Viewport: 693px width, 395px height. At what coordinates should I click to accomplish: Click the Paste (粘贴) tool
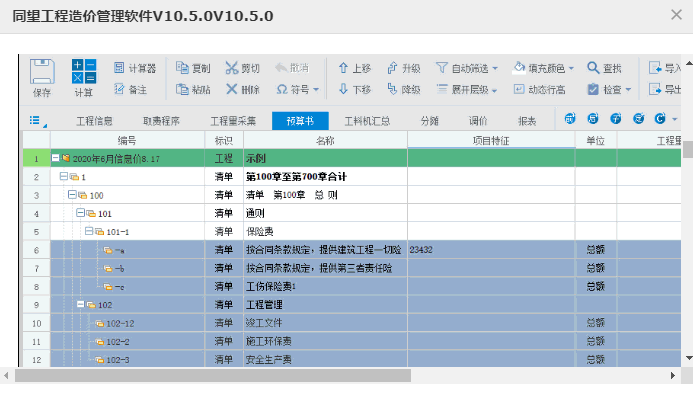tap(193, 89)
